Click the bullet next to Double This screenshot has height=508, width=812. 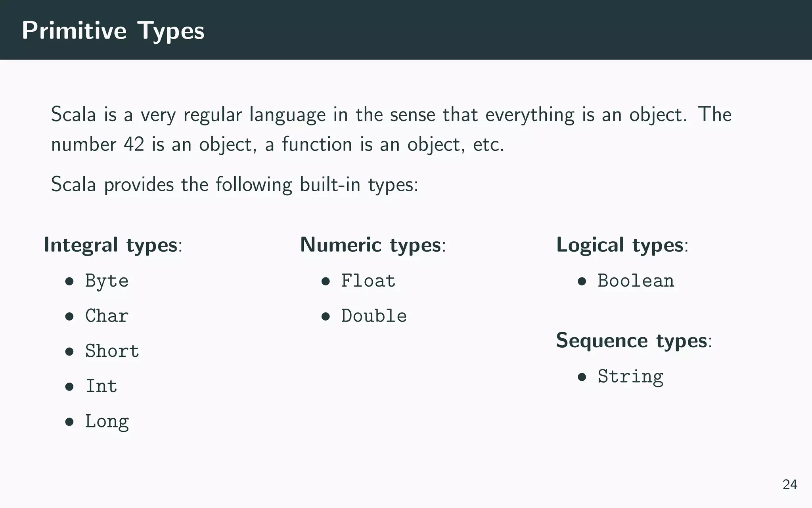[326, 317]
